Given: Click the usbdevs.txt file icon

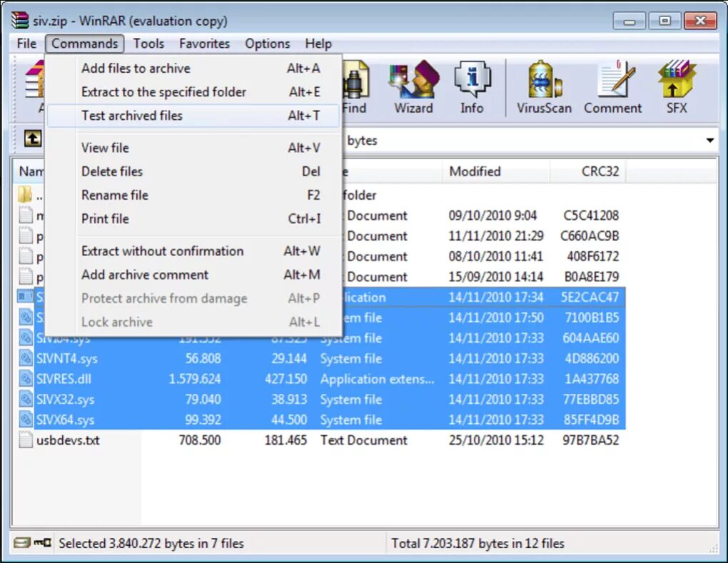Looking at the screenshot, I should [x=25, y=440].
